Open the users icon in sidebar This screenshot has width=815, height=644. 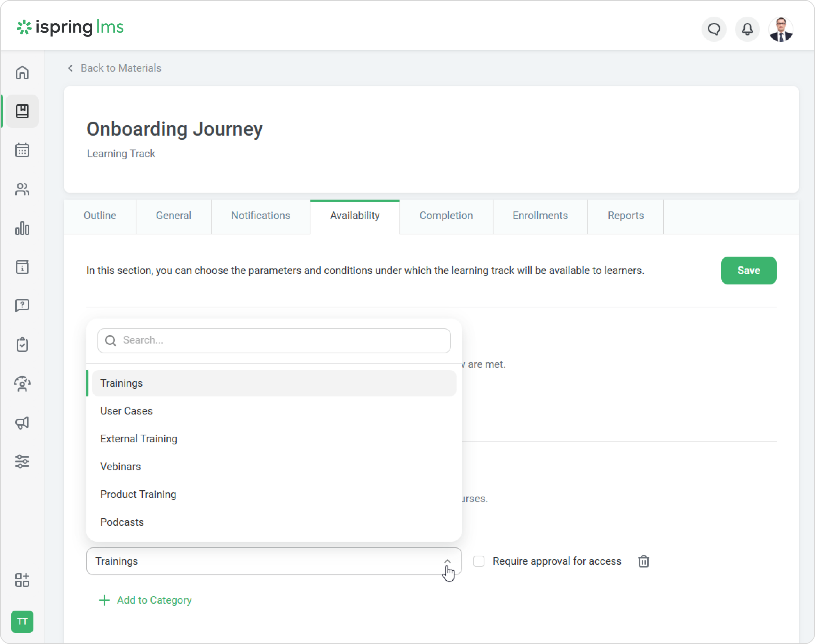click(22, 189)
